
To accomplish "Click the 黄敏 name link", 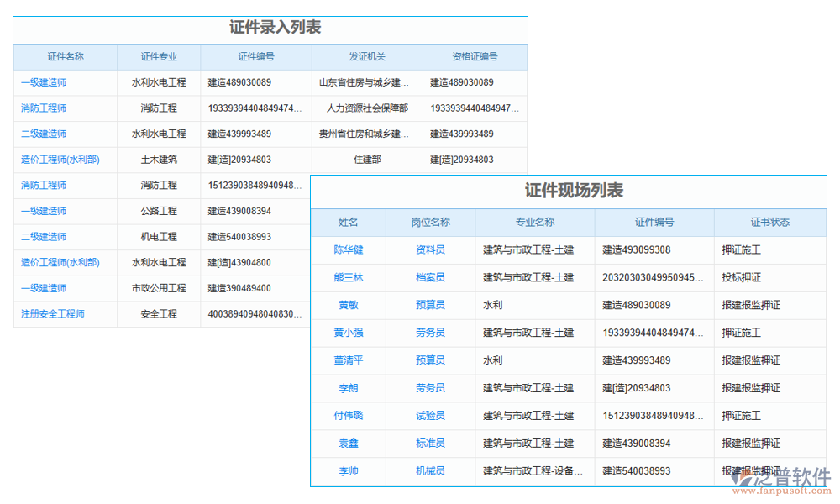I will click(349, 305).
